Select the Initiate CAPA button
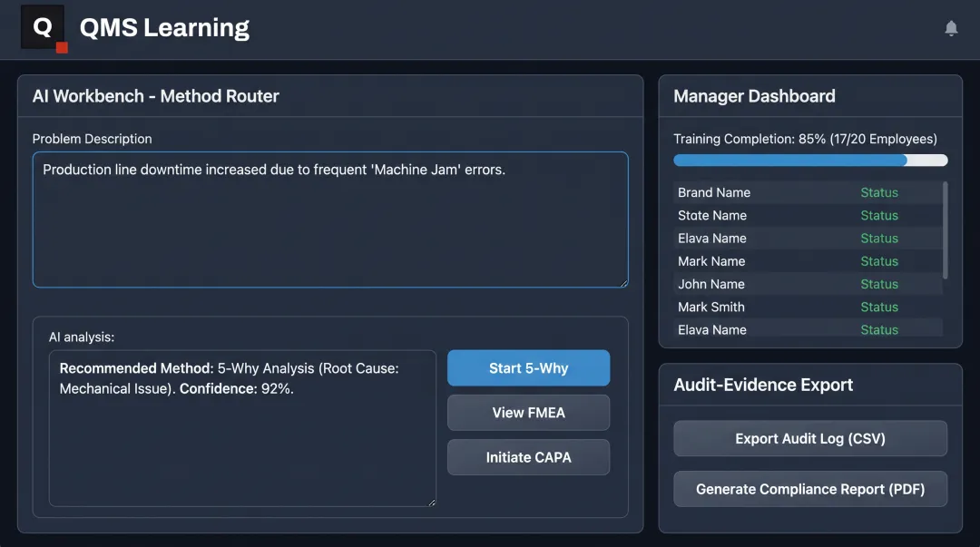The width and height of the screenshot is (980, 547). (x=528, y=457)
